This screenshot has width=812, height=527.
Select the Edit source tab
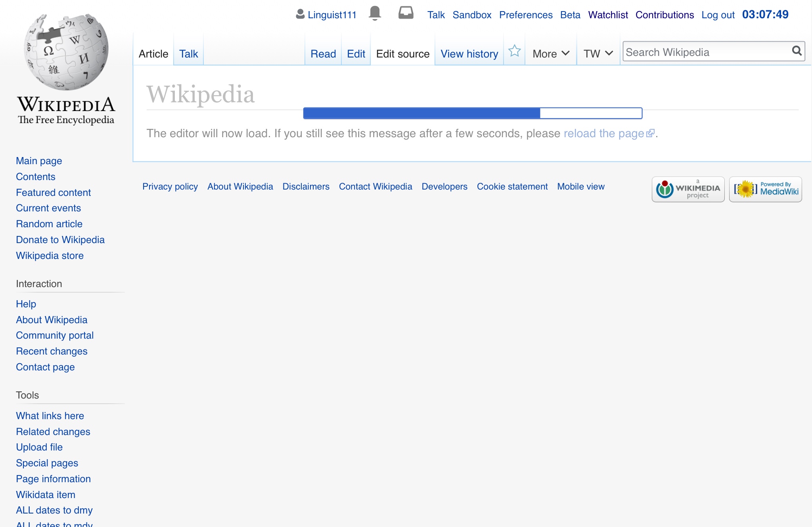coord(403,54)
